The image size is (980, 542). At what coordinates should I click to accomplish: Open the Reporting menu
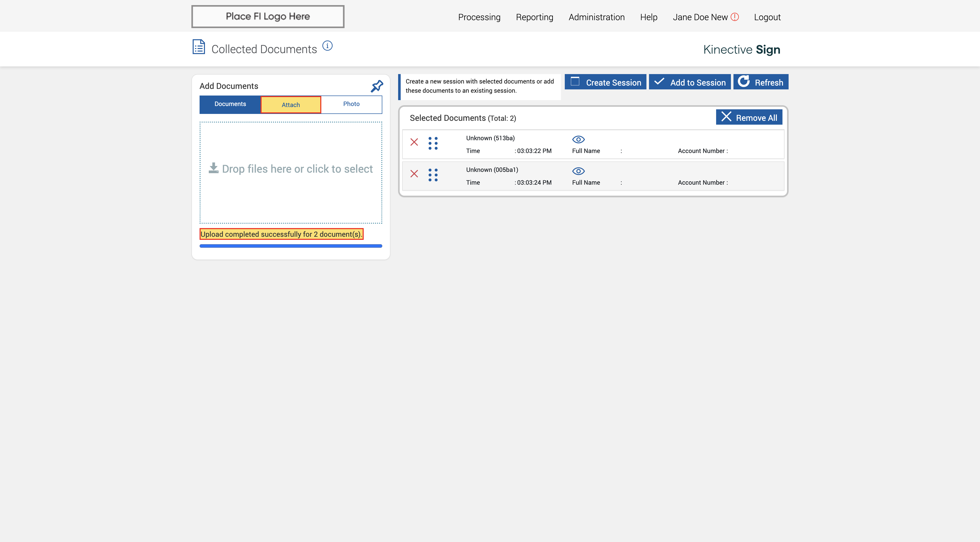[x=534, y=17]
